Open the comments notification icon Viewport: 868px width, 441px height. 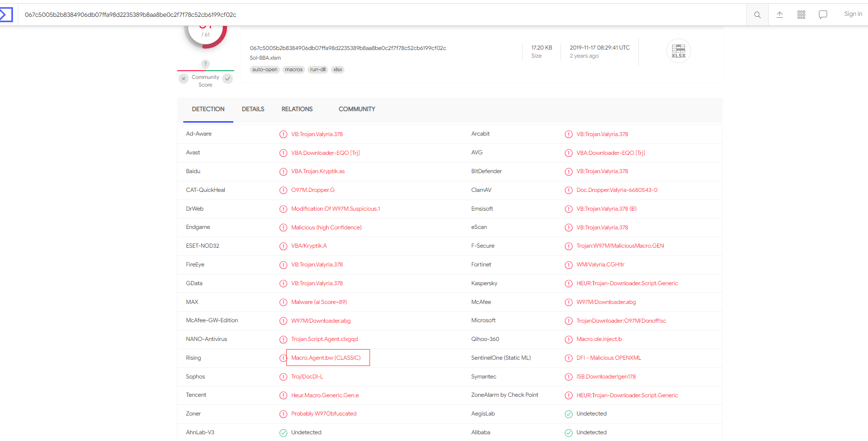click(x=823, y=15)
